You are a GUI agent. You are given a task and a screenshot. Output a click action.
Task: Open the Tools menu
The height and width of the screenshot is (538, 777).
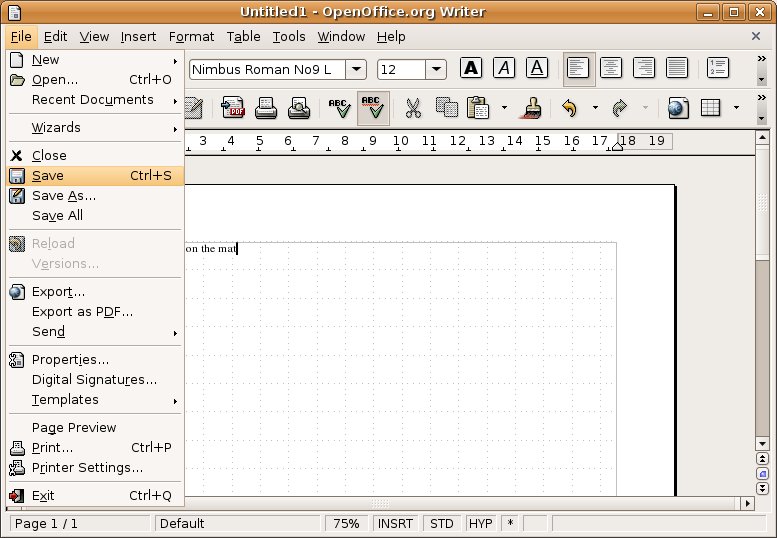pos(288,37)
